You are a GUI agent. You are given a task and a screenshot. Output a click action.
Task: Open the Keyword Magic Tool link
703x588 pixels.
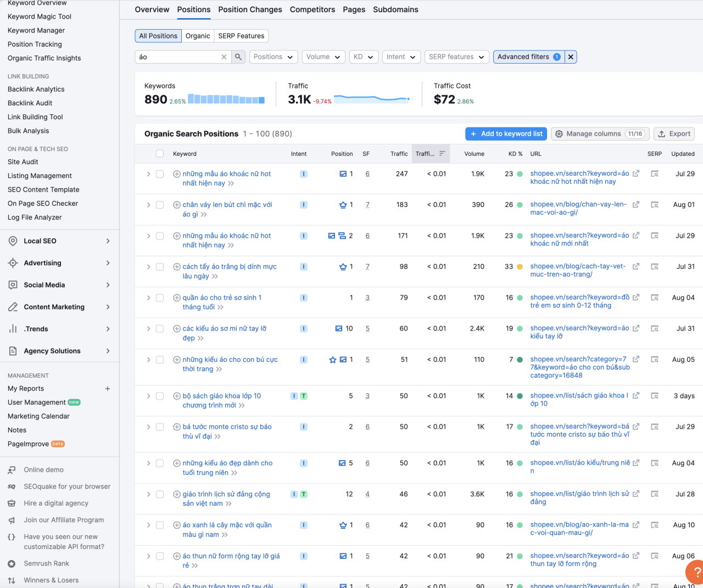point(40,17)
